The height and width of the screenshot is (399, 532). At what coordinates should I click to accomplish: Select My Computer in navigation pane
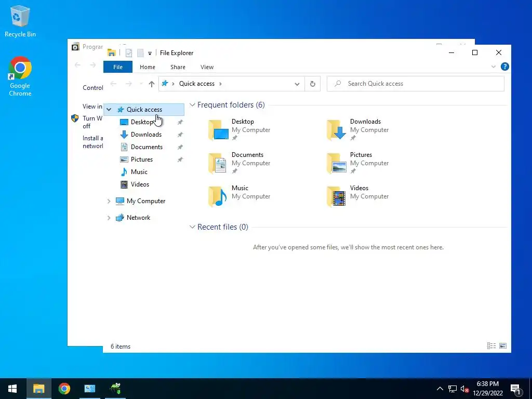[x=146, y=201]
